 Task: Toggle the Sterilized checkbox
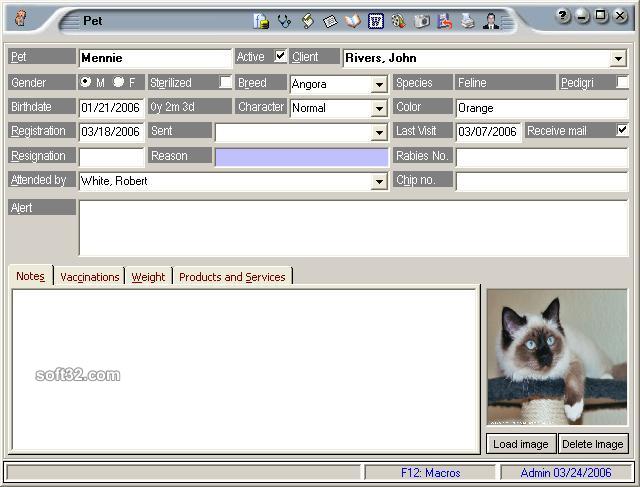[x=225, y=82]
